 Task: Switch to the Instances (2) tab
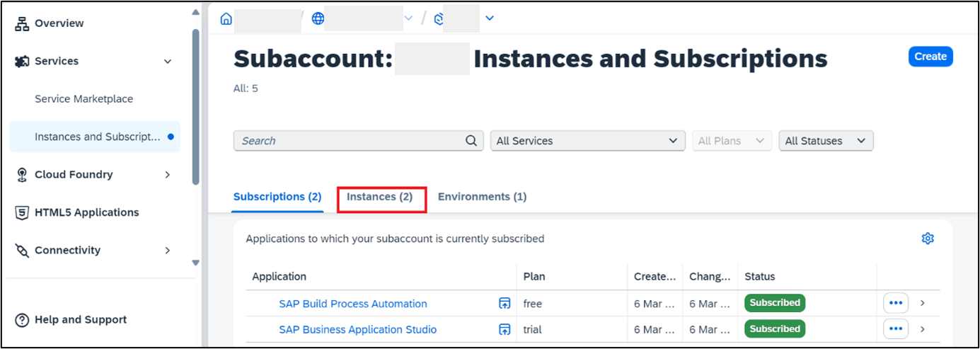[379, 197]
